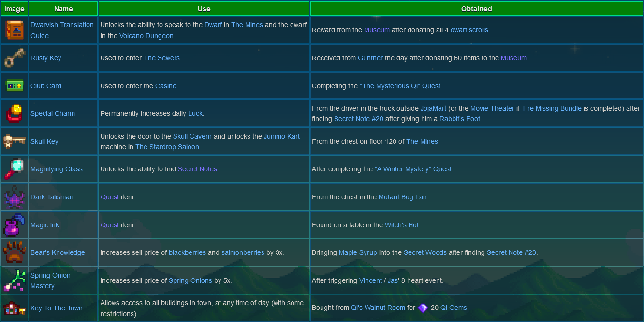
Task: Open the Volcano Dungeon link
Action: (146, 36)
